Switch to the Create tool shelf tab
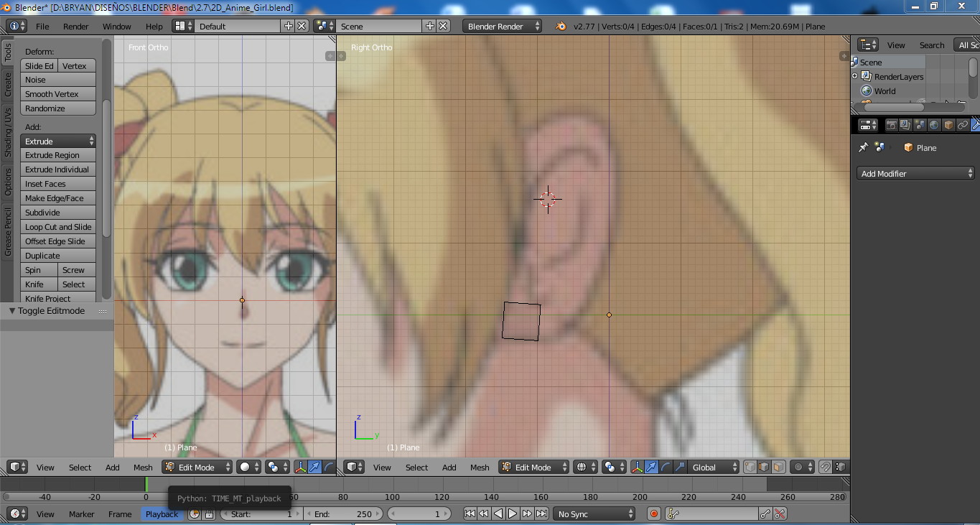The width and height of the screenshot is (980, 525). pos(8,84)
